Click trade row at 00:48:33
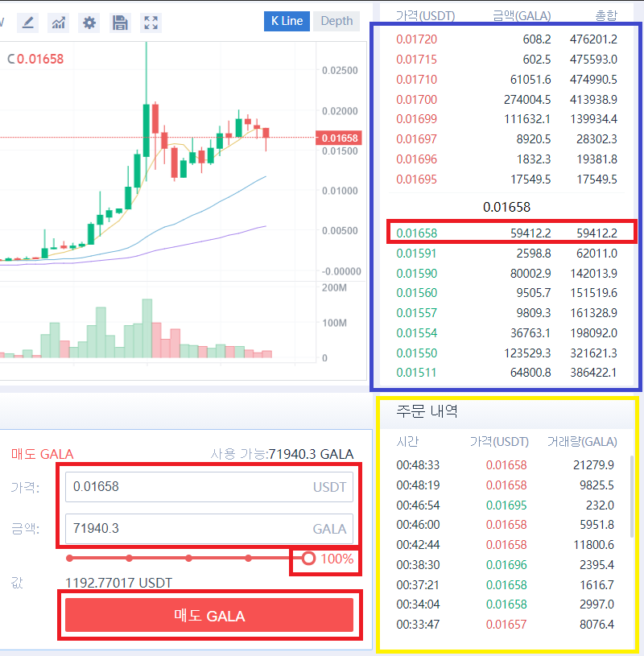The width and height of the screenshot is (644, 656). (506, 465)
